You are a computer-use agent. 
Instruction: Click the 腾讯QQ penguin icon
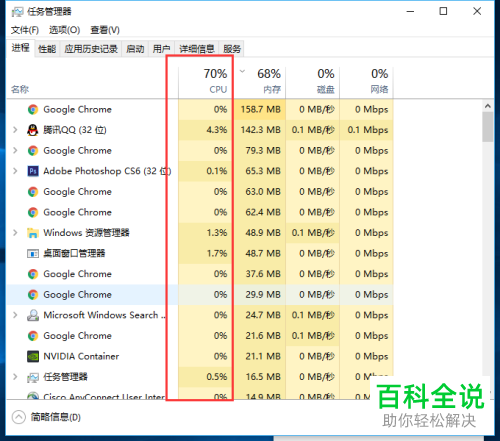[33, 130]
